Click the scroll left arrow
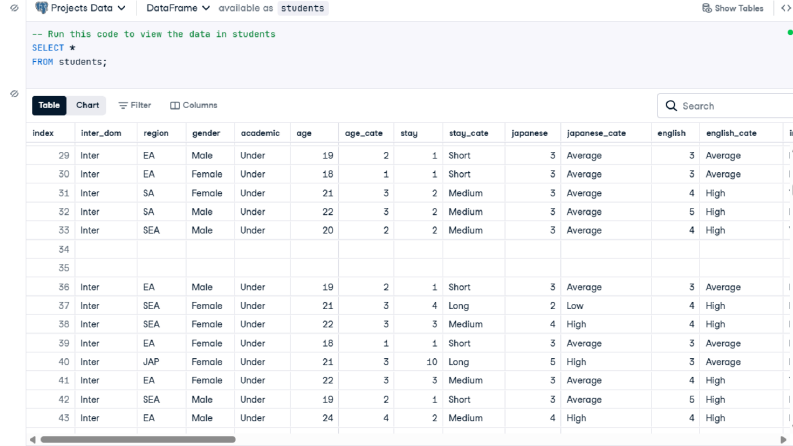This screenshot has height=446, width=793. click(33, 439)
